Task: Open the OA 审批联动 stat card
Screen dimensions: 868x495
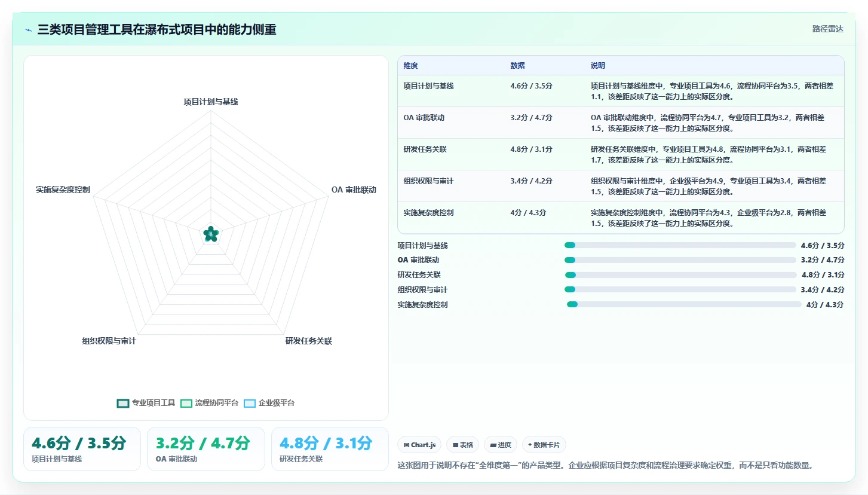Action: coord(206,449)
